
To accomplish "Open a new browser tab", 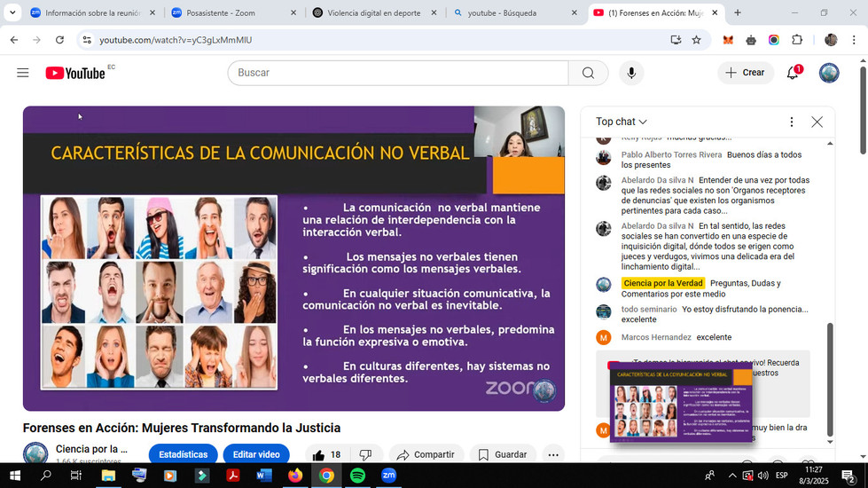I will coord(738,12).
